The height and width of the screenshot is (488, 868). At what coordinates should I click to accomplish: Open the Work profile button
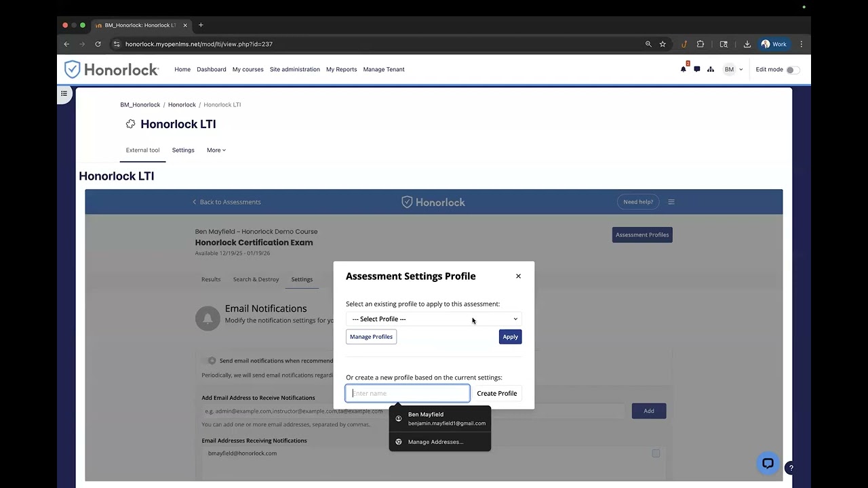pyautogui.click(x=774, y=44)
